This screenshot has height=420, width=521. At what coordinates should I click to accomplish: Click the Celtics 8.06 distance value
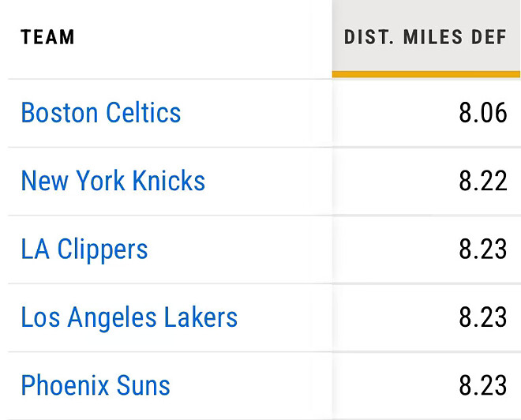[x=482, y=113]
